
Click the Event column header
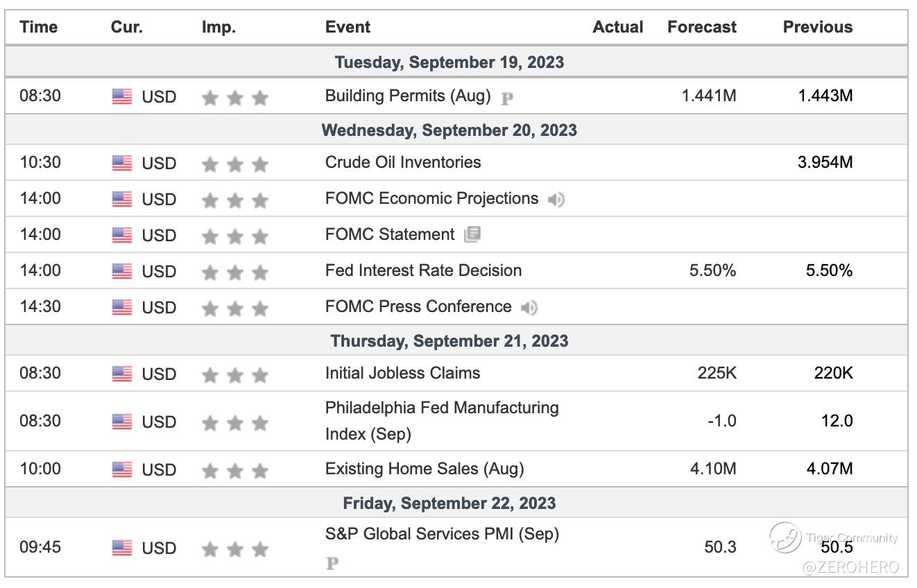tap(348, 27)
